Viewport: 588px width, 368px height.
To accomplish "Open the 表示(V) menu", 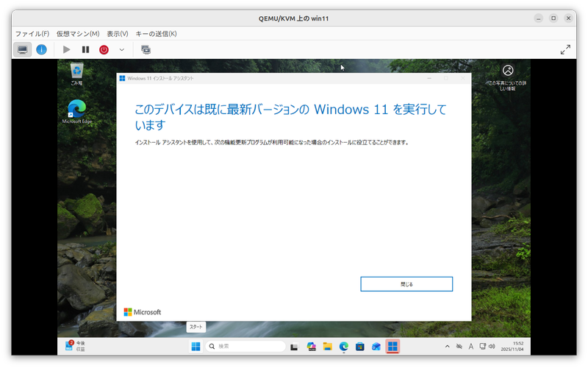I will 118,34.
